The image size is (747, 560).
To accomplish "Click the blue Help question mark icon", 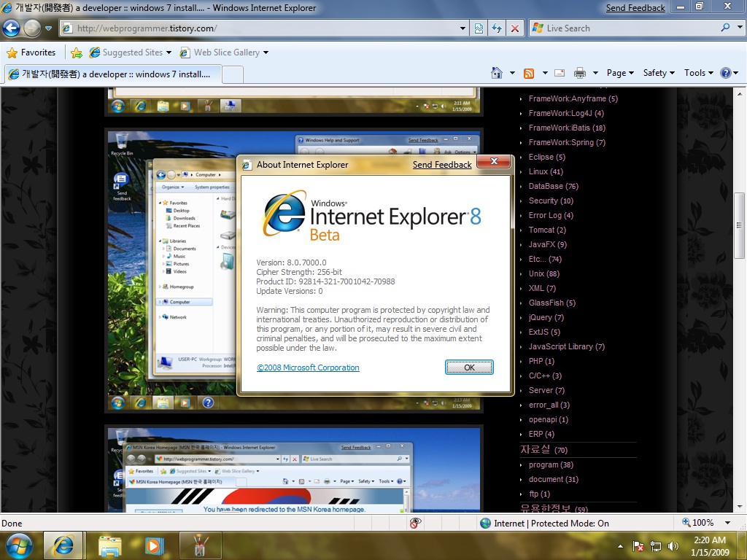I will 726,73.
